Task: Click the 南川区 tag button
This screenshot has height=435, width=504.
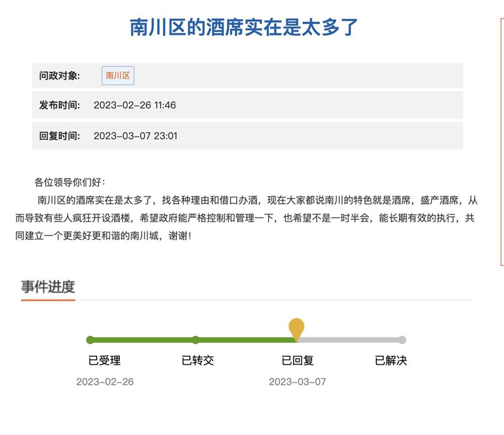Action: (x=118, y=76)
